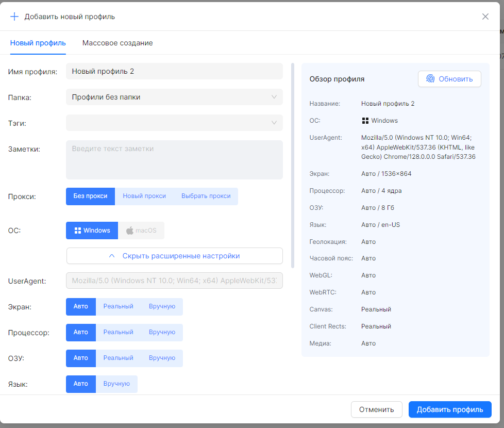Focus the Имя профиля name field
Screen dimensions: 504x428
(174, 71)
